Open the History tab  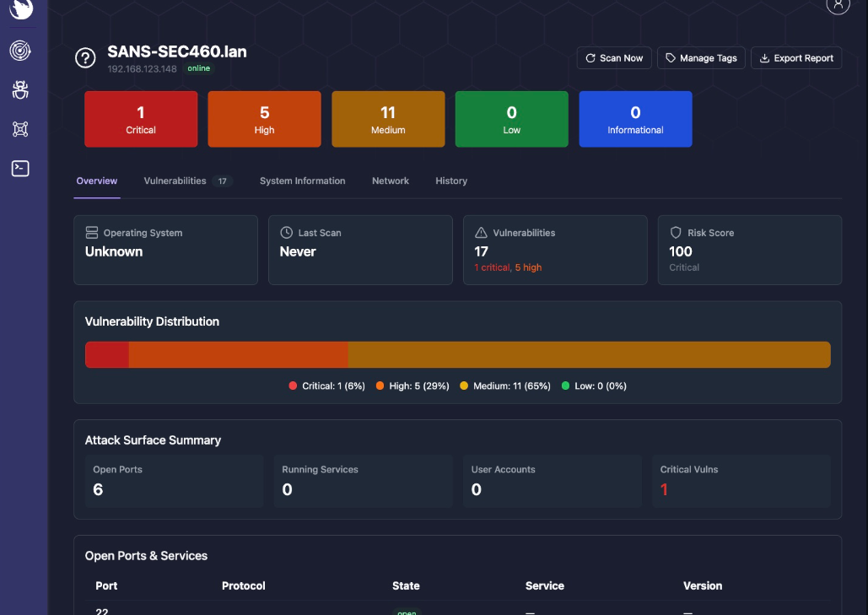click(x=451, y=181)
